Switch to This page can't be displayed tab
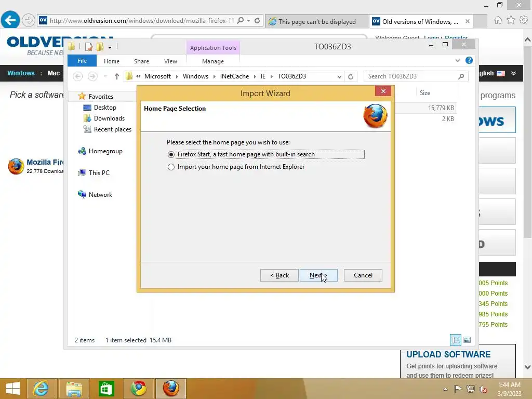 (317, 21)
